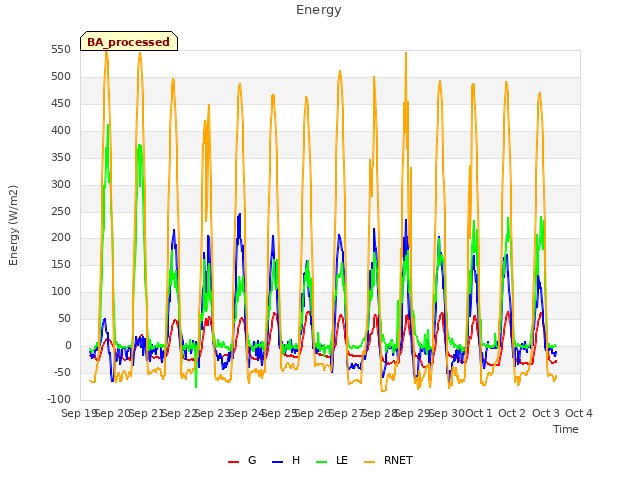Screen dimensions: 640x480
Task: Click the 450 y-axis tick label
Action: (x=61, y=103)
